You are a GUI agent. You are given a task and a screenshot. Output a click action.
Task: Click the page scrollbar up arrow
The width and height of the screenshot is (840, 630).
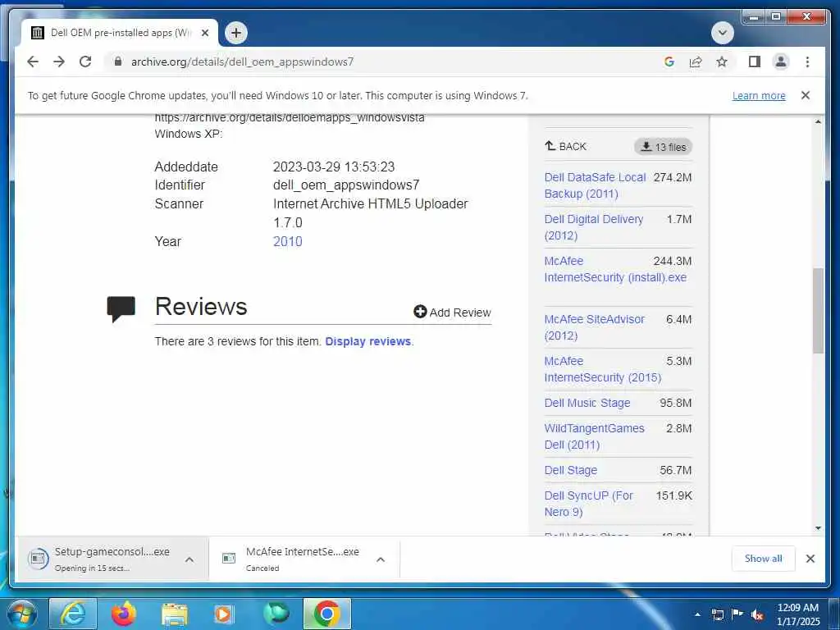[818, 121]
